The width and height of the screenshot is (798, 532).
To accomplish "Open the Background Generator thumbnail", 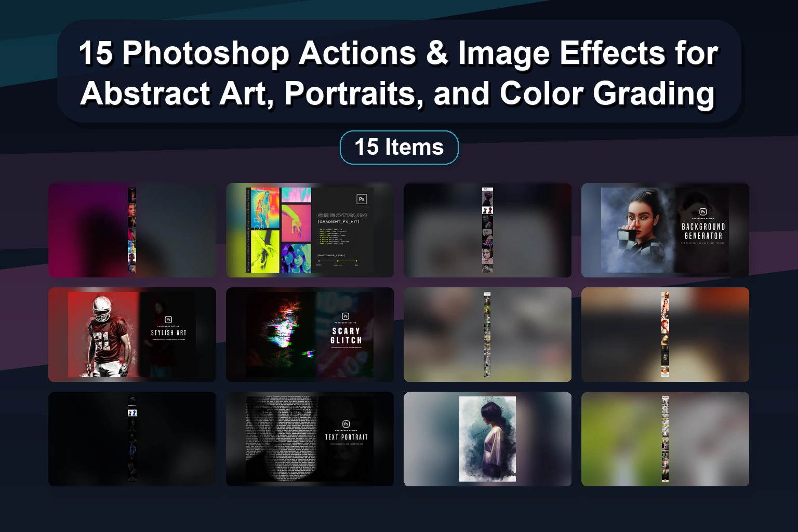I will pos(665,230).
